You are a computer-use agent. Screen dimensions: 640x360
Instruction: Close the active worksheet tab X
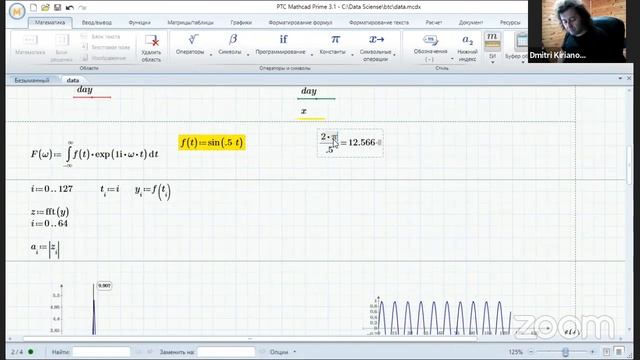(629, 78)
